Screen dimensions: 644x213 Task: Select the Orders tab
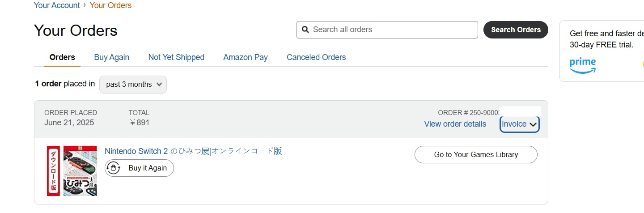coord(62,57)
